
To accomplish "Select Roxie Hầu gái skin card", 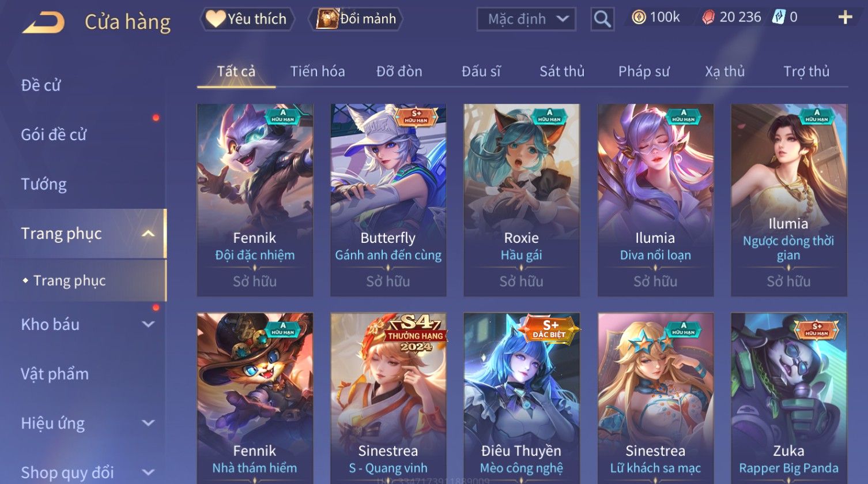I will tap(522, 200).
